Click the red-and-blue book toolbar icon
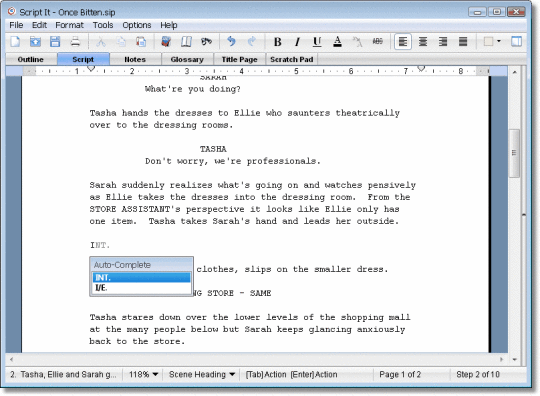The image size is (540, 396). 166,42
